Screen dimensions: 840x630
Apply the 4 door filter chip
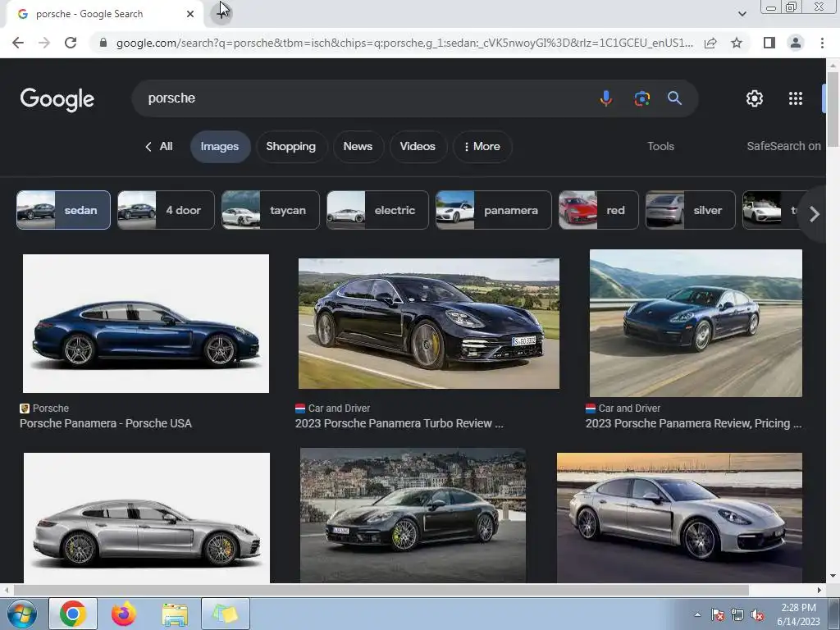[x=166, y=210]
